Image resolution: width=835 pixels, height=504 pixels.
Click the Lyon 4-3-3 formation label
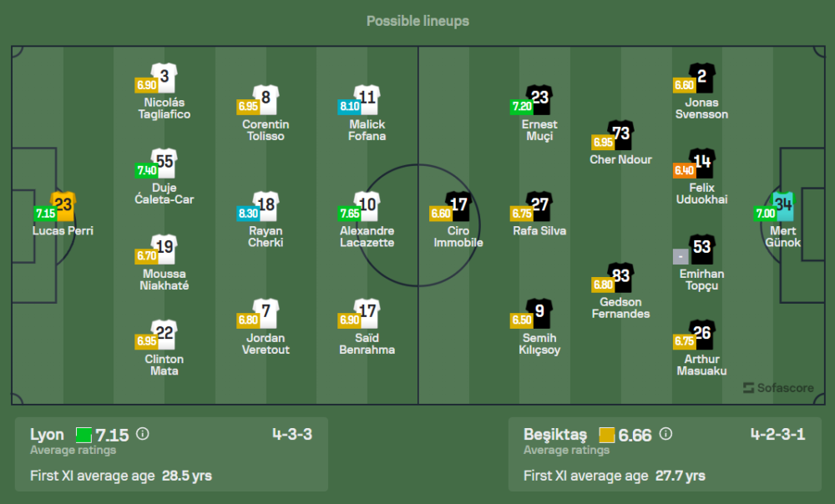pos(291,434)
